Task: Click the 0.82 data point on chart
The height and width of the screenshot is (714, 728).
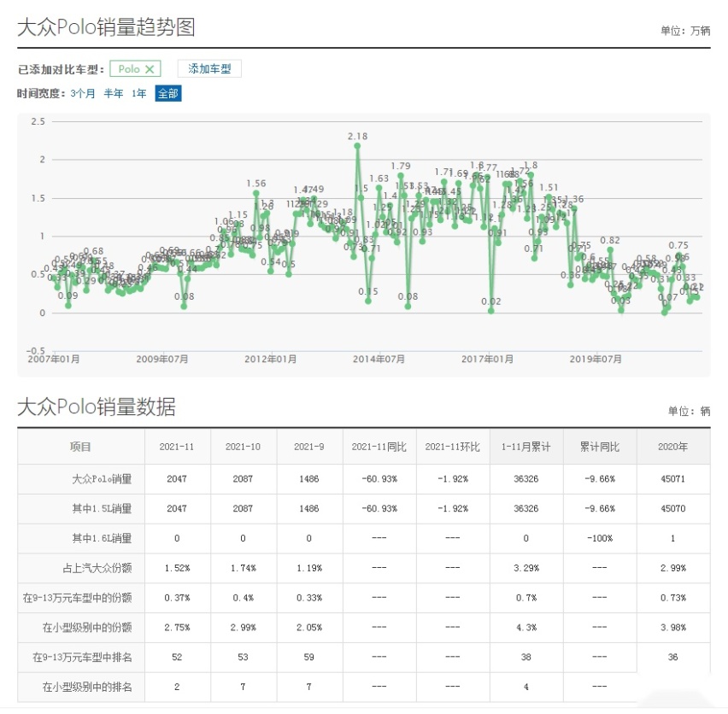Action: [x=610, y=250]
